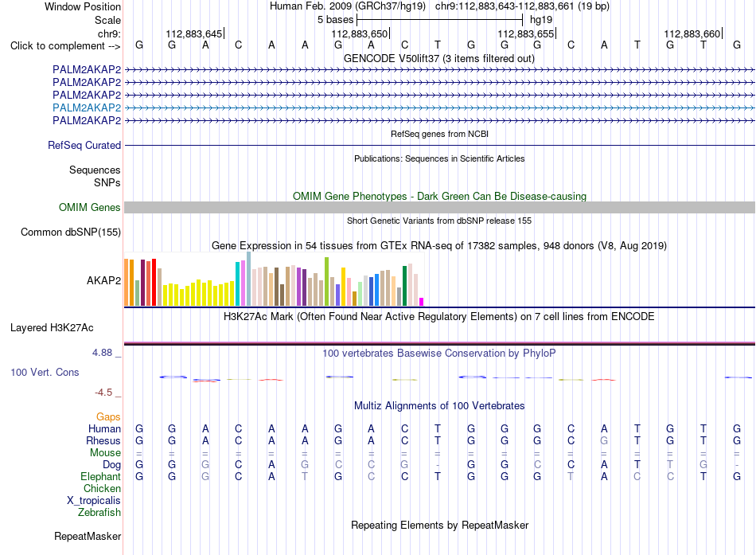Viewport: 756px width, 555px height.
Task: Click the 'SNPs' track label
Action: click(107, 182)
